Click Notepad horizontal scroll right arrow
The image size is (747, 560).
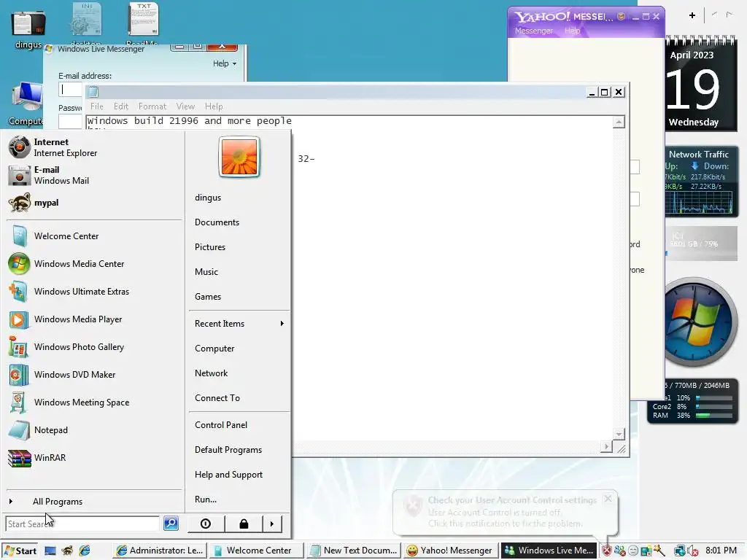click(606, 447)
